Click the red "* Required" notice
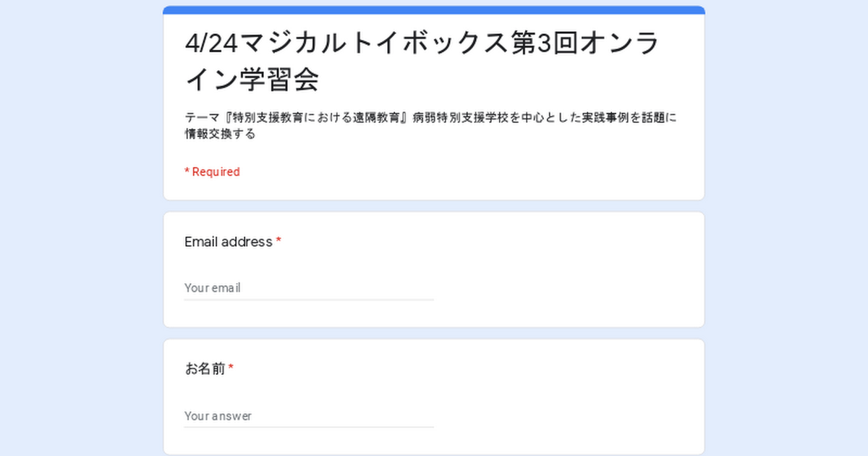The image size is (868, 456). point(212,172)
